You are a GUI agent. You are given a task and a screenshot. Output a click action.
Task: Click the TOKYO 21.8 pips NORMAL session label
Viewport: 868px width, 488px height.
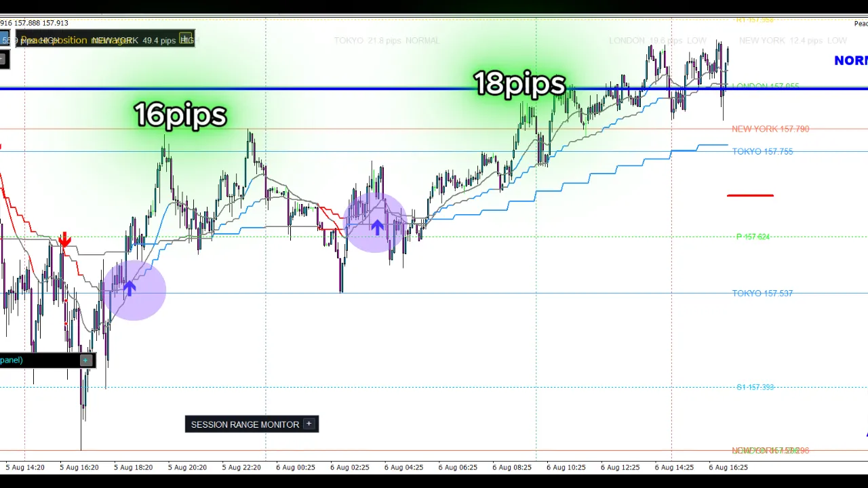point(387,41)
